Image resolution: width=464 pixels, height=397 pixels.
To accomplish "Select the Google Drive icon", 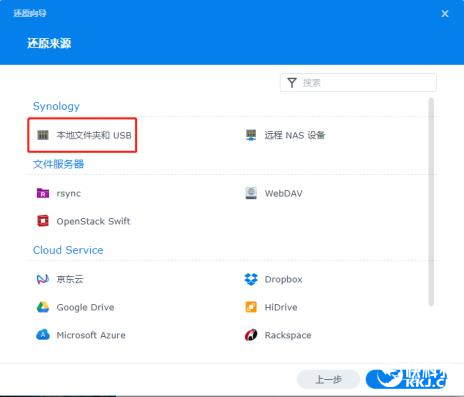I will click(x=43, y=307).
